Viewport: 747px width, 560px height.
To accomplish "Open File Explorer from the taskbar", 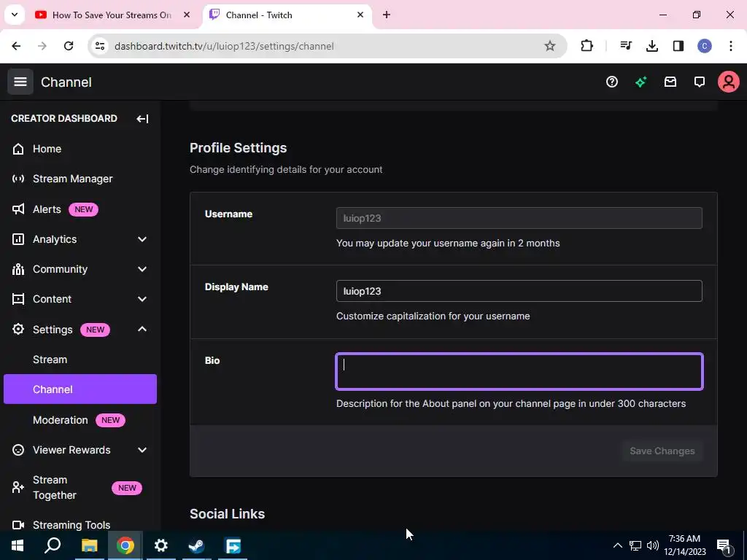I will [x=89, y=545].
